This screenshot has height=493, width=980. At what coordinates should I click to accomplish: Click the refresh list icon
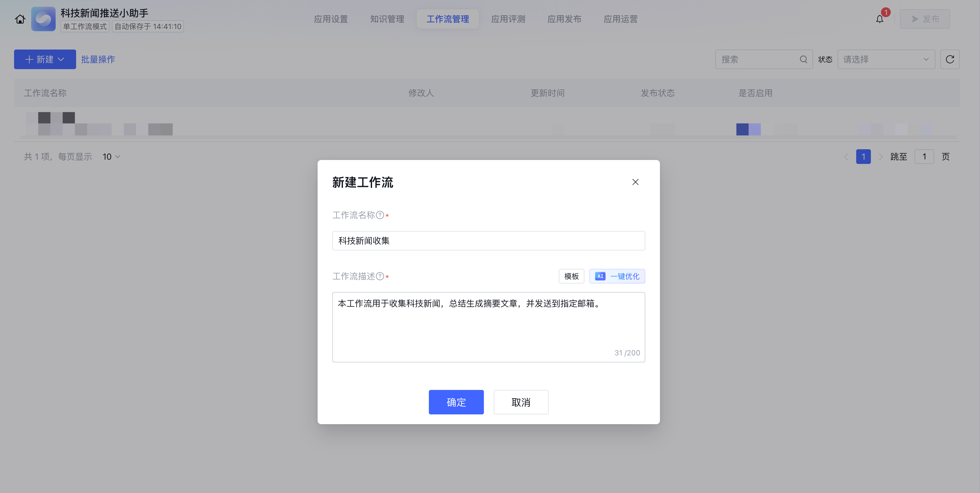(949, 59)
